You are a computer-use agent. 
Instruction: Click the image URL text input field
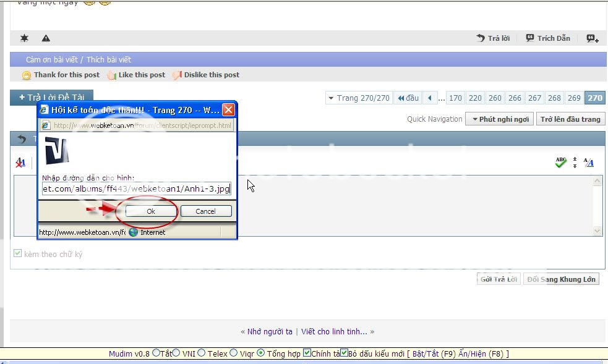136,188
